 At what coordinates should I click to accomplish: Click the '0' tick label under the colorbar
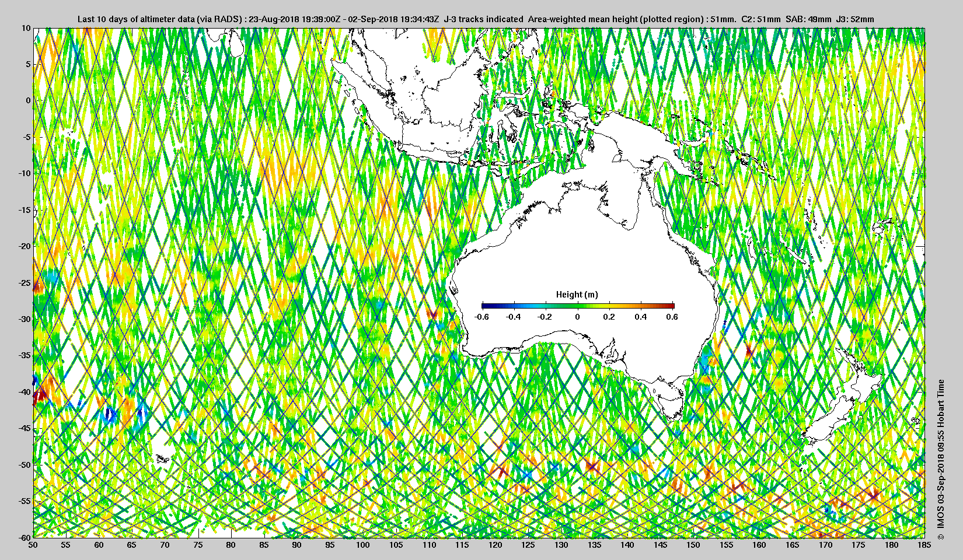pos(578,317)
